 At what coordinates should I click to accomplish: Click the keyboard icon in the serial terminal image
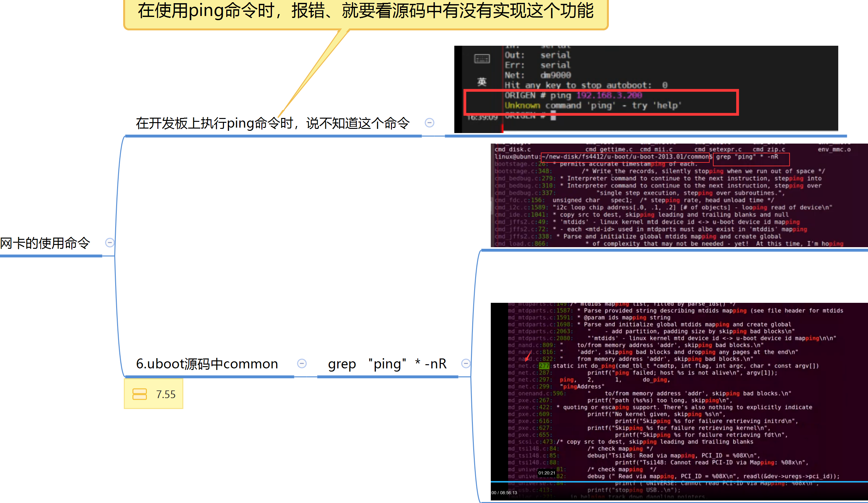(x=482, y=59)
